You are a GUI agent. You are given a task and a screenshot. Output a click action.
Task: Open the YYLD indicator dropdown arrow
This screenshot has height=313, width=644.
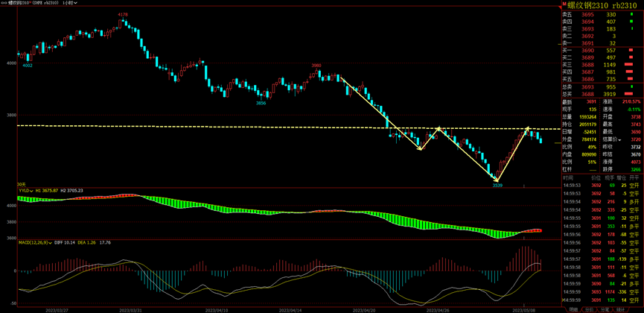click(x=31, y=191)
